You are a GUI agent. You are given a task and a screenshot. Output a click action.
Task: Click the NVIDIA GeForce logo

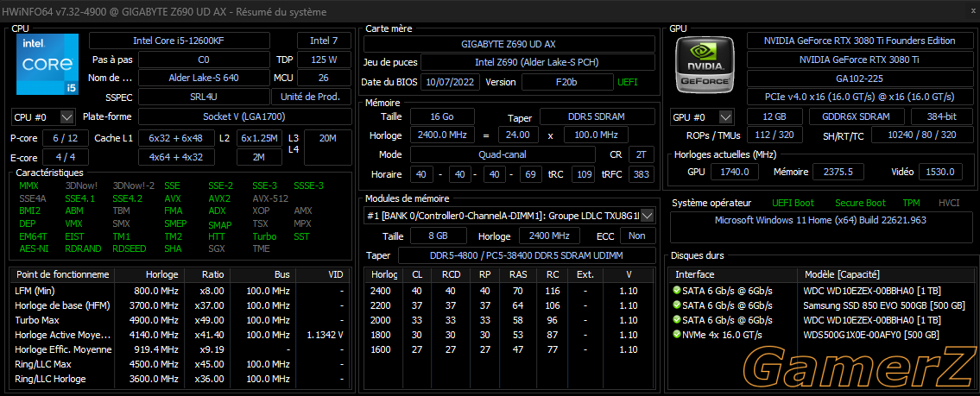(705, 65)
